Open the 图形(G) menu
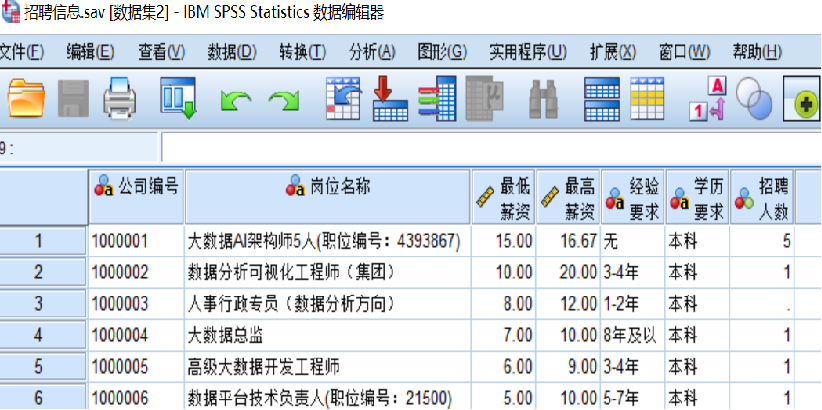The width and height of the screenshot is (822, 410). tap(442, 52)
